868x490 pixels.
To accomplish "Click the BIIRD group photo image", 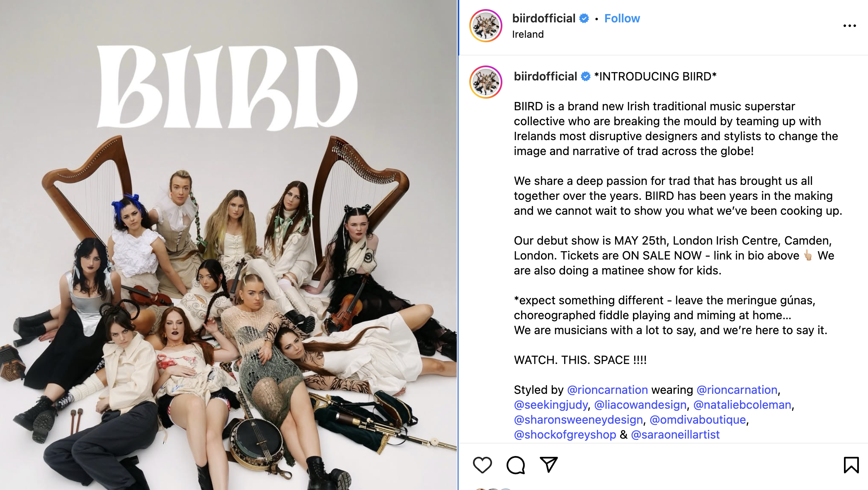I will 228,245.
